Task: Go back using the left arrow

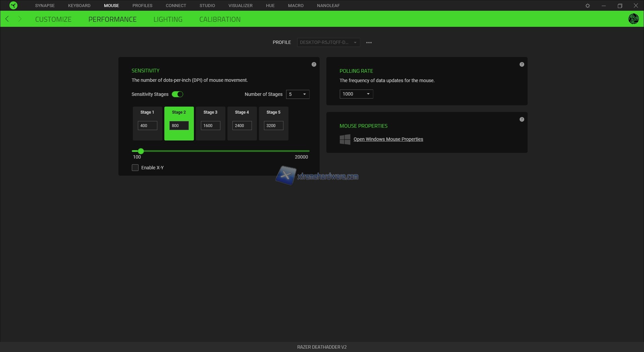Action: pos(7,19)
